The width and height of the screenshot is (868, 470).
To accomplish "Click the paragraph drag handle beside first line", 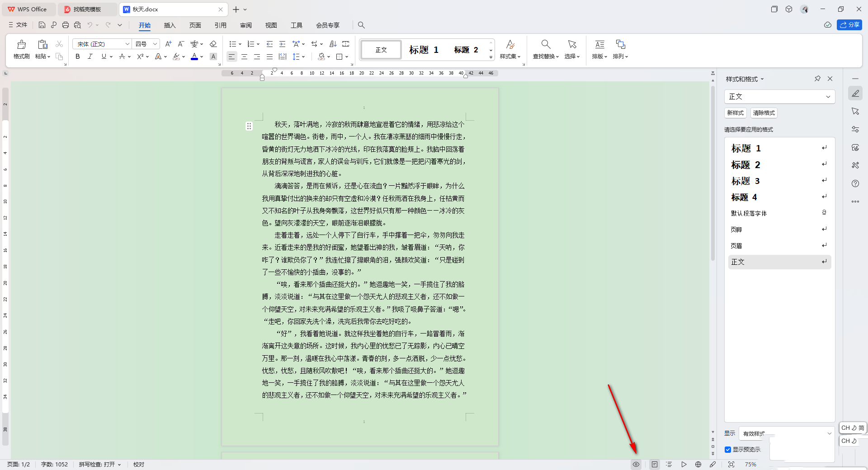I will [x=249, y=126].
